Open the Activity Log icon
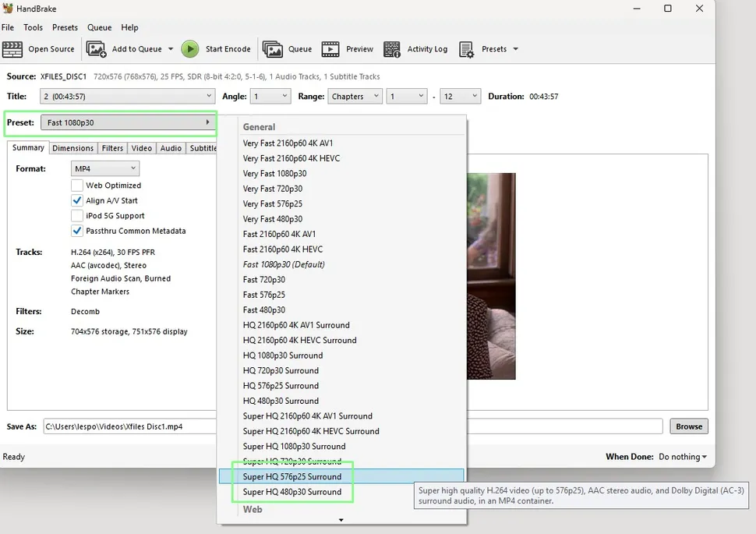The width and height of the screenshot is (756, 534). (392, 49)
